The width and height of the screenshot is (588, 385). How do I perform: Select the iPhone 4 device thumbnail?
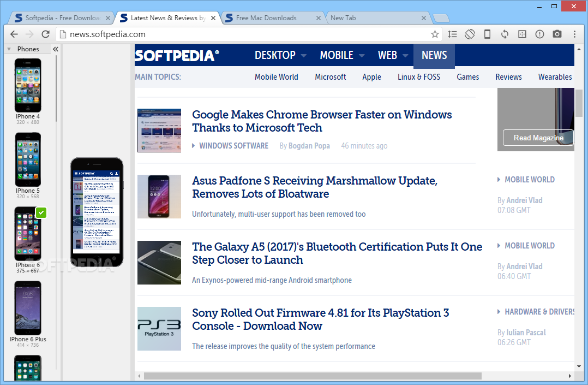click(x=28, y=85)
